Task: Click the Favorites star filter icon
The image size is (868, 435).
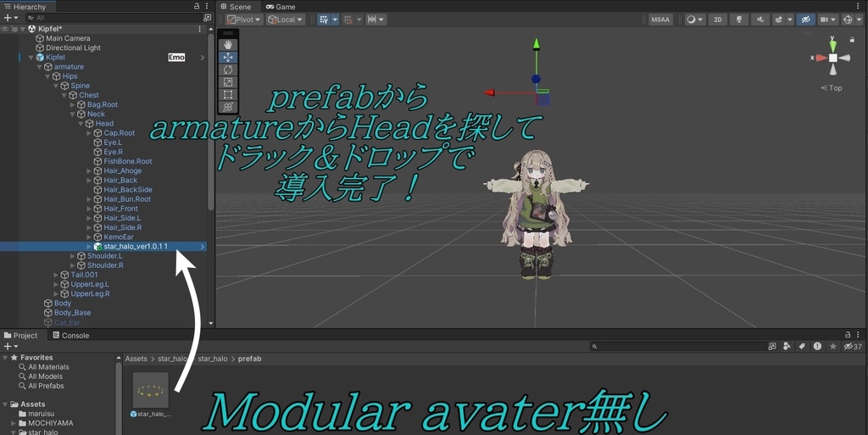Action: (x=832, y=347)
